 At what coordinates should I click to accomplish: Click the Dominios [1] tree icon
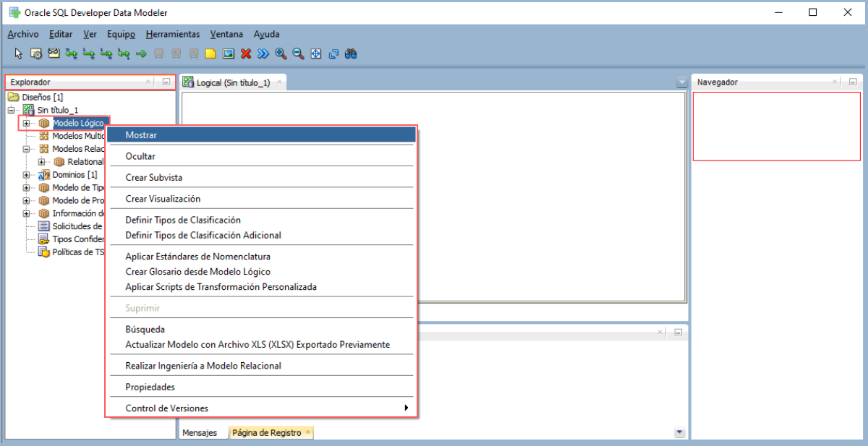tap(43, 175)
